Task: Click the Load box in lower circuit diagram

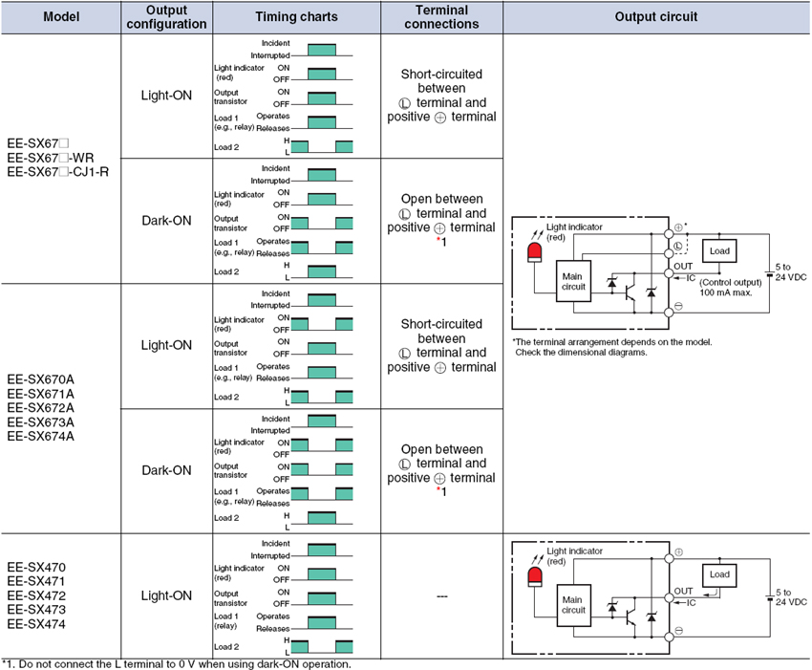Action: [719, 574]
